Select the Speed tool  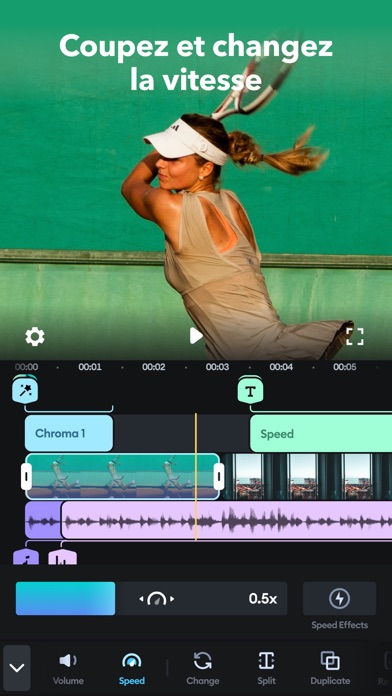click(x=132, y=669)
